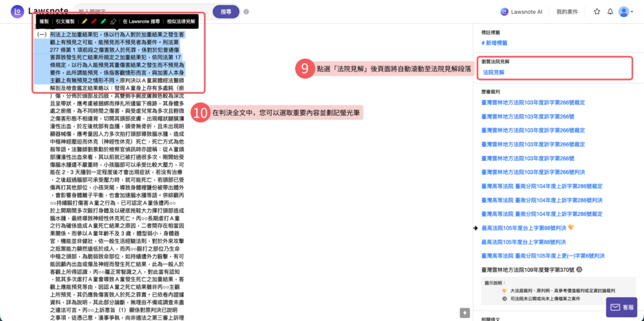Open 臺灣高等法院 臺南分院105年度上更(一)字第6號判決

pos(543,256)
